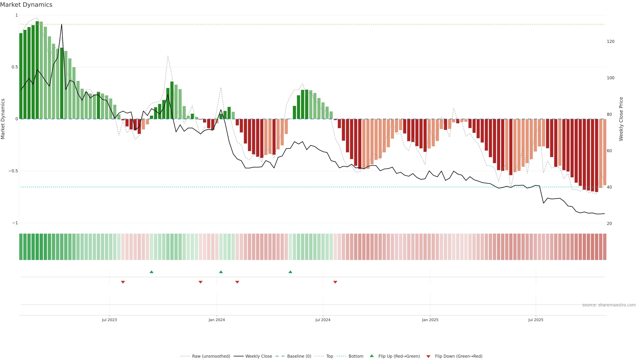This screenshot has width=644, height=362.
Task: Click the leftmost dark green heatmap cell
Action: pyautogui.click(x=21, y=247)
